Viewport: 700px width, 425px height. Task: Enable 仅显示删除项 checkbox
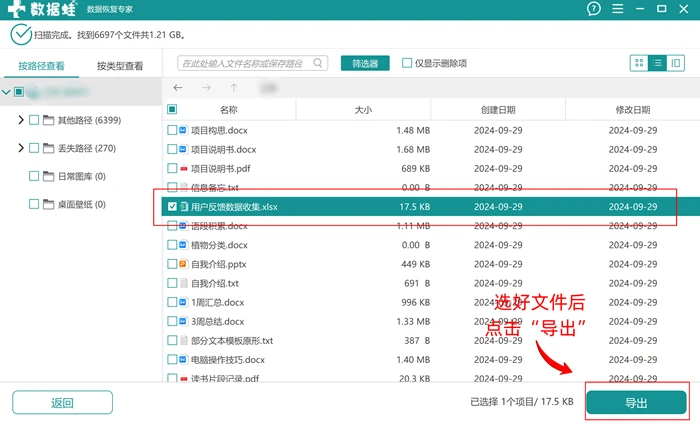coord(407,63)
